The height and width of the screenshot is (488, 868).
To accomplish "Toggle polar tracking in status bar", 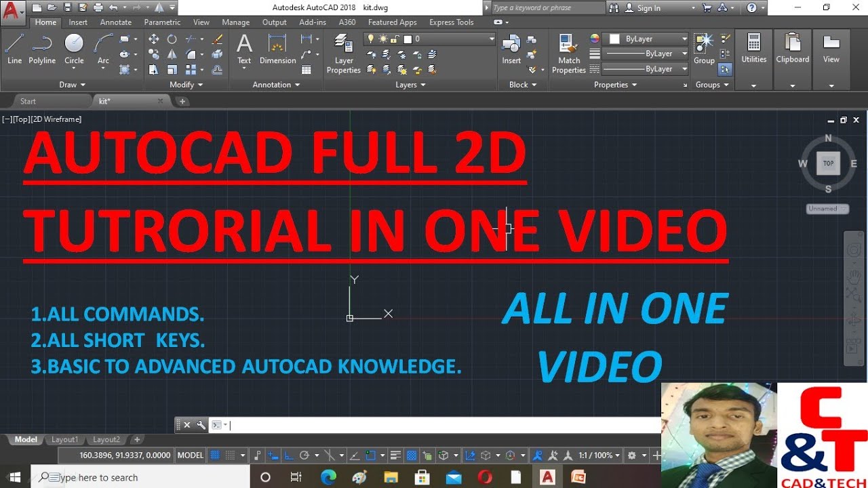I will tap(304, 455).
